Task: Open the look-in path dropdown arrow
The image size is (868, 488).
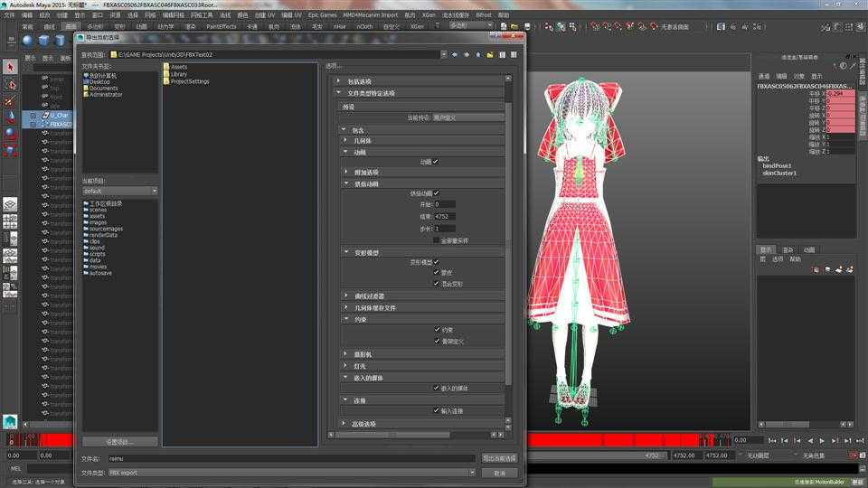Action: (443, 55)
